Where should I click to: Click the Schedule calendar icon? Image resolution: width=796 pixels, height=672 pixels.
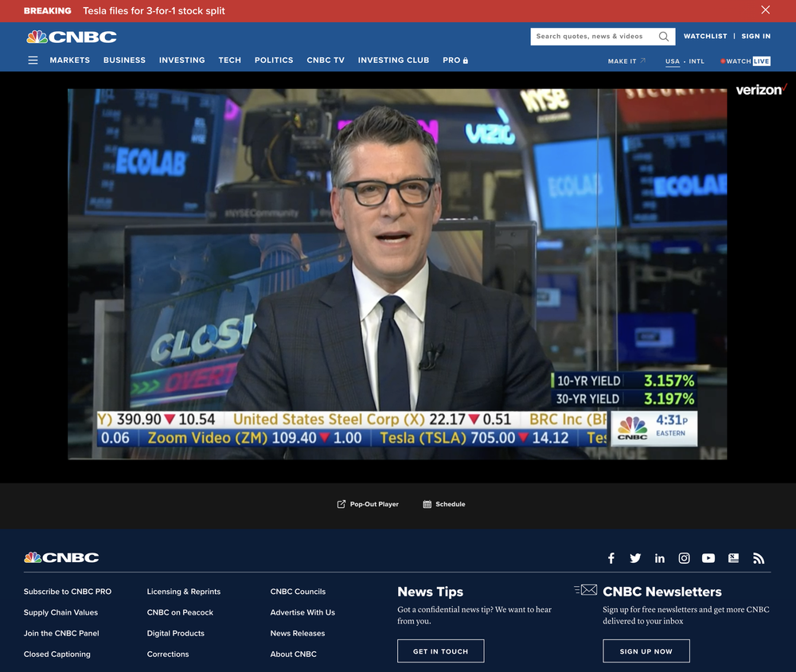[x=427, y=504]
